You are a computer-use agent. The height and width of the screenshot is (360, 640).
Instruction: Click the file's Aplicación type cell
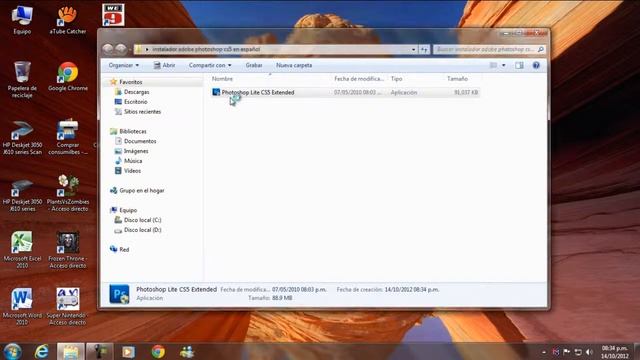coord(404,93)
